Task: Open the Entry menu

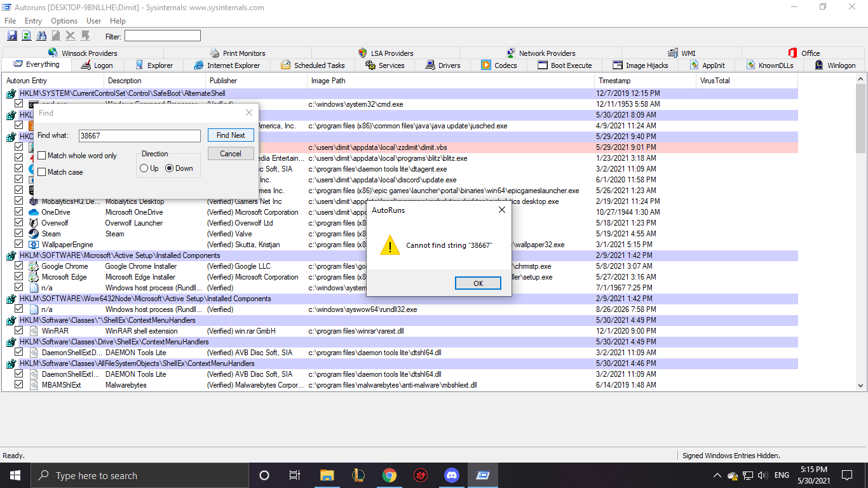Action: 33,21
